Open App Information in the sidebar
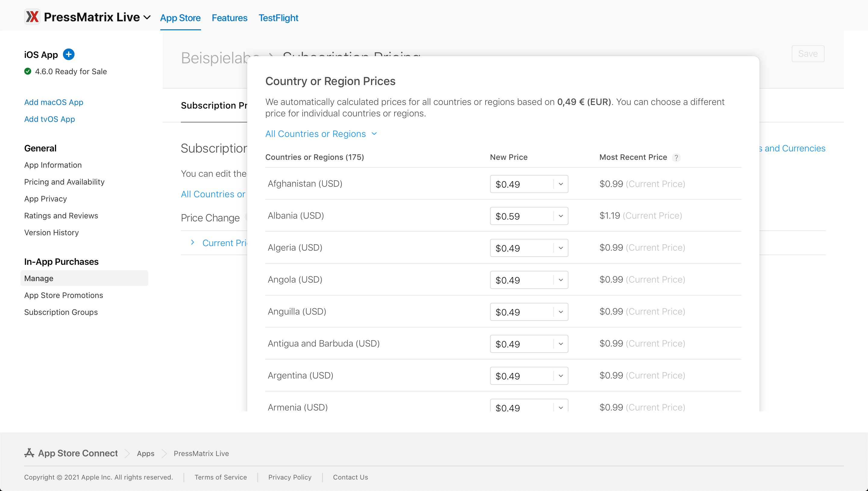868x491 pixels. tap(53, 165)
